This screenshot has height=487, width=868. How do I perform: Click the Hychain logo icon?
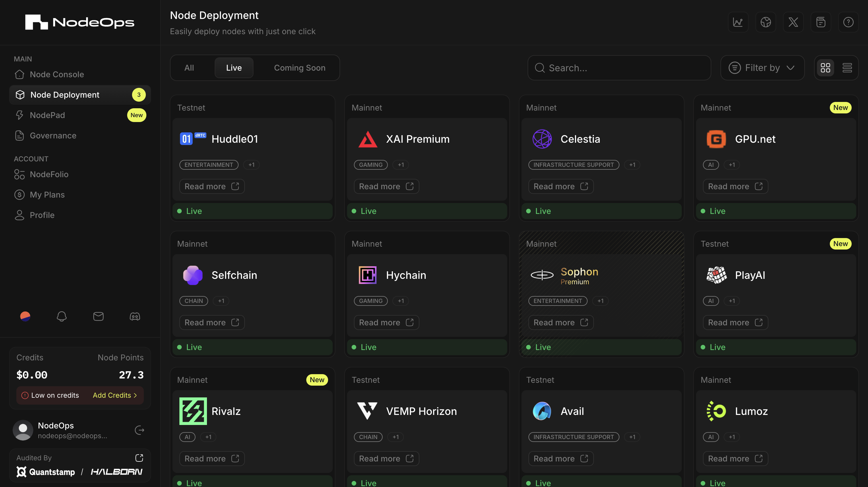(x=368, y=275)
